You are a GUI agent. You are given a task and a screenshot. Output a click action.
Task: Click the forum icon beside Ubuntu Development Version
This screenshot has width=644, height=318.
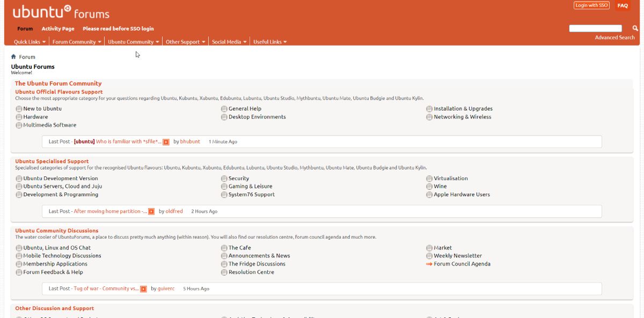19,179
